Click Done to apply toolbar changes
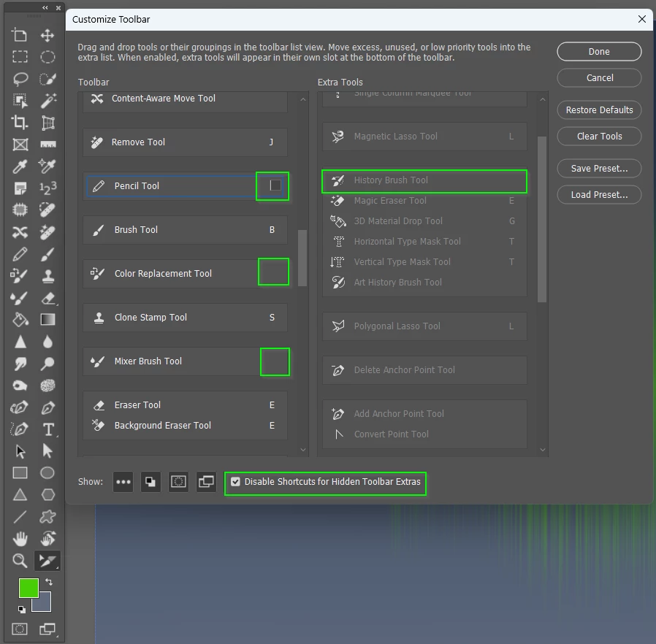The height and width of the screenshot is (644, 656). point(599,51)
